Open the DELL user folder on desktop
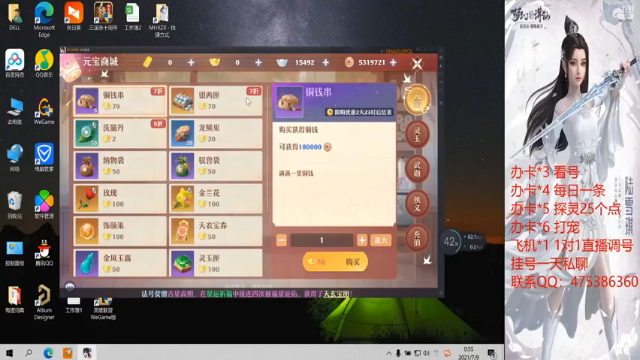Screen dimensions: 640x360 point(15,17)
